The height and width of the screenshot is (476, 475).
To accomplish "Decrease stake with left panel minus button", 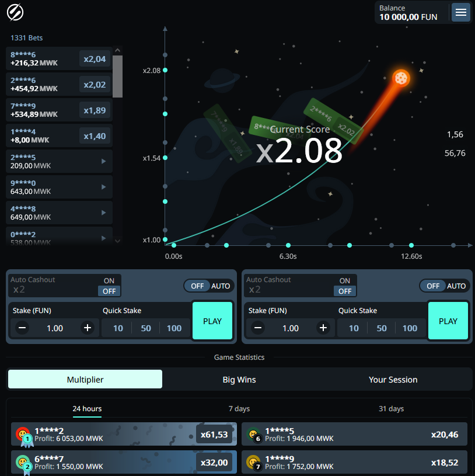I will pos(22,328).
